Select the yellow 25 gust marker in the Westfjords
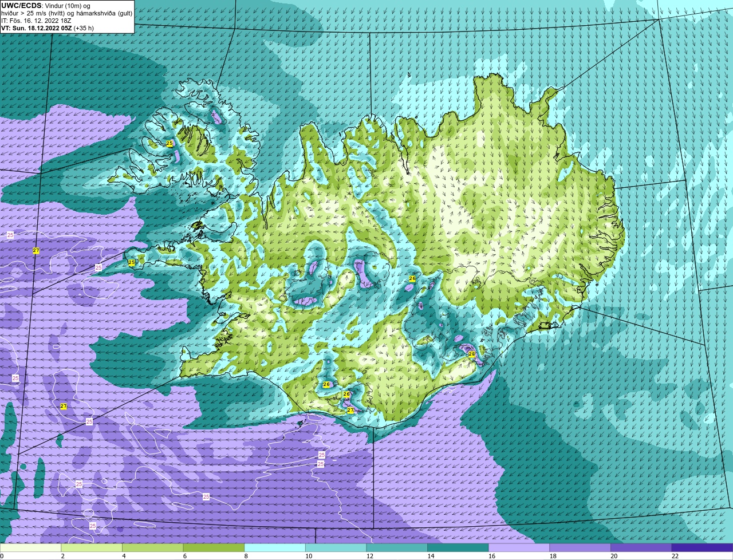Image resolution: width=733 pixels, height=560 pixels. (170, 143)
